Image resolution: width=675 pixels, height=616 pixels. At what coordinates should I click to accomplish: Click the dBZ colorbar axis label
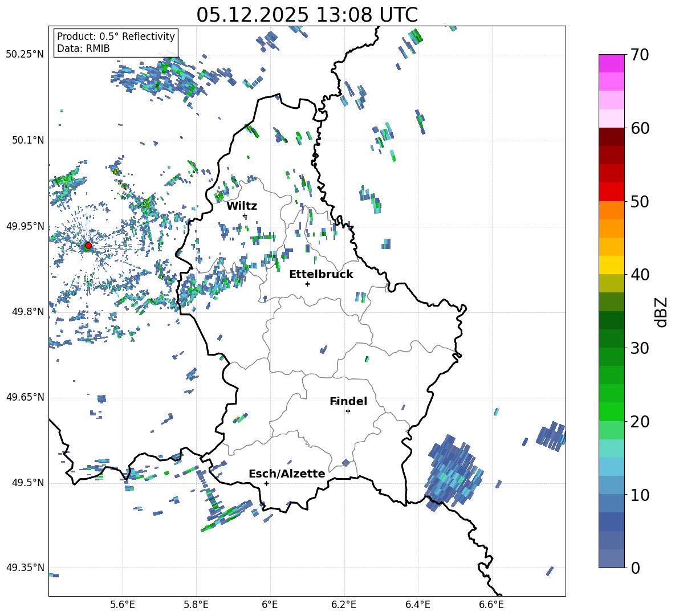point(661,312)
